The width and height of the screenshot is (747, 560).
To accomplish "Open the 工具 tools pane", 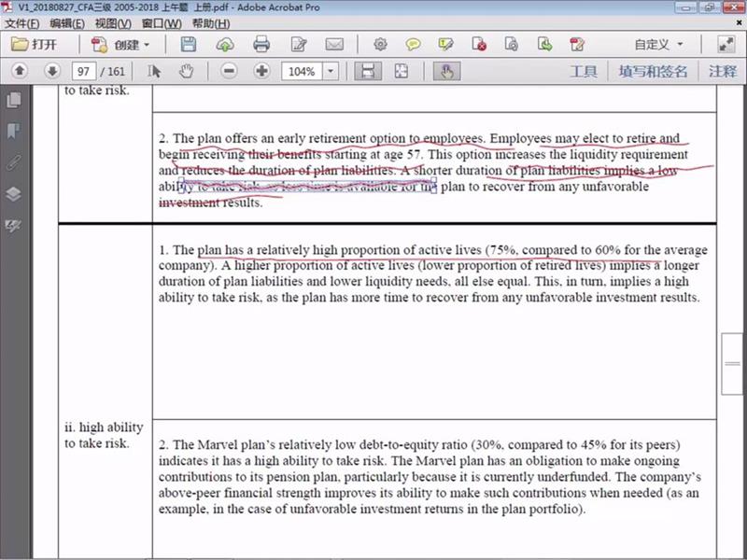I will 584,71.
